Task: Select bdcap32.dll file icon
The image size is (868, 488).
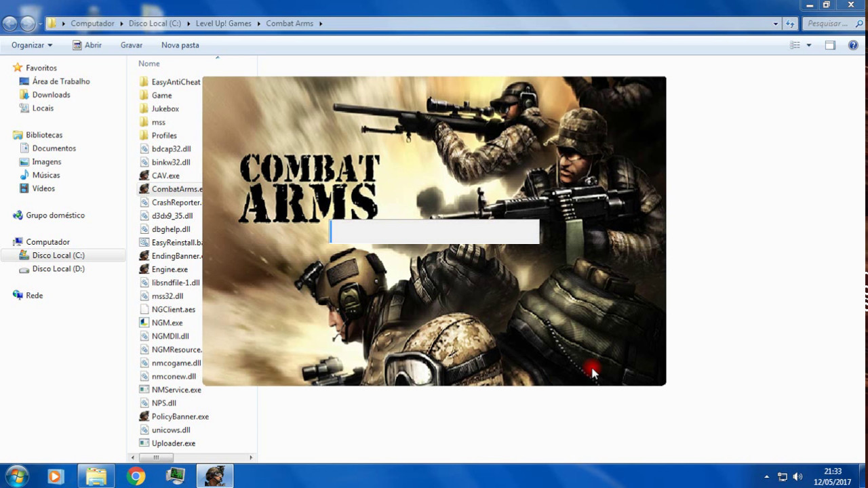Action: coord(144,149)
